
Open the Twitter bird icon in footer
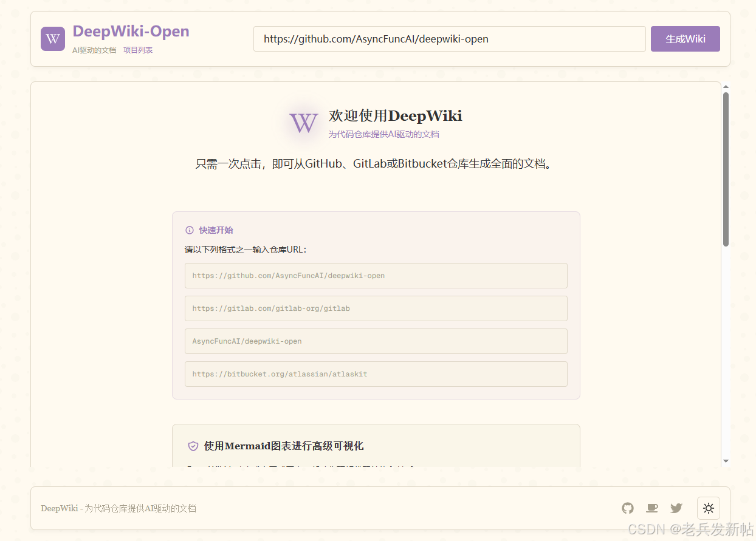click(676, 508)
